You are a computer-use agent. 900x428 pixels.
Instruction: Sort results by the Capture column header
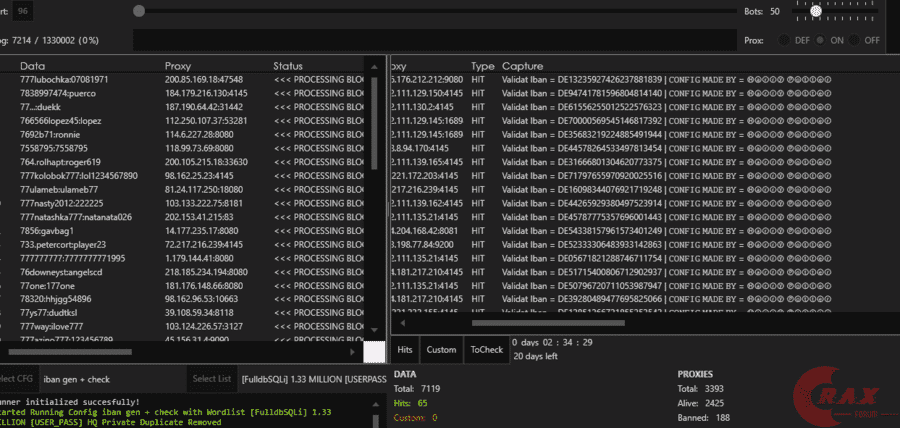[x=522, y=65]
